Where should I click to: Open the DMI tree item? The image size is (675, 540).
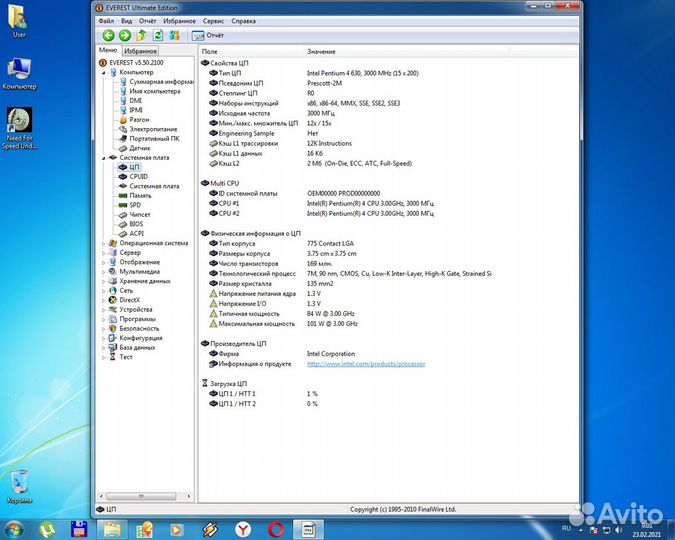pyautogui.click(x=136, y=101)
